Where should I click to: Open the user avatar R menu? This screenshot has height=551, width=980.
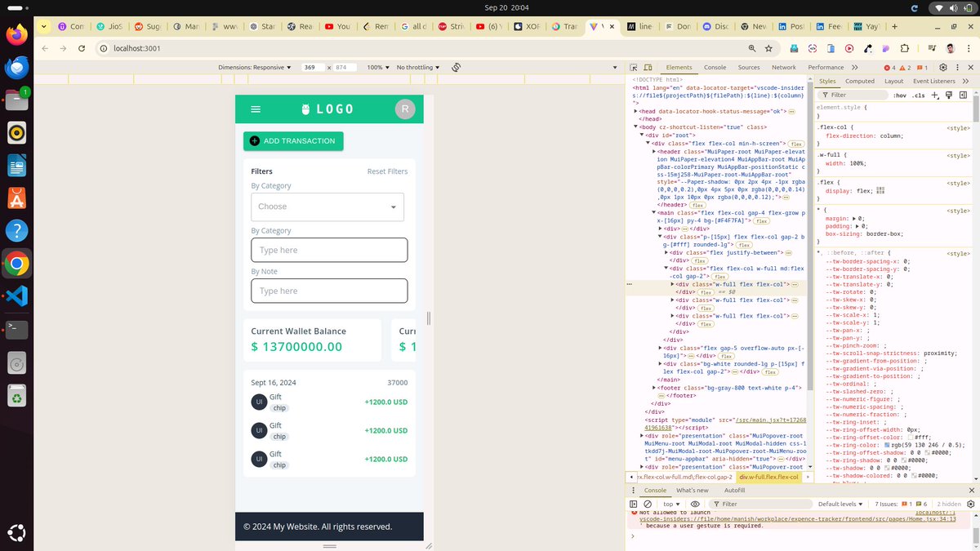405,109
